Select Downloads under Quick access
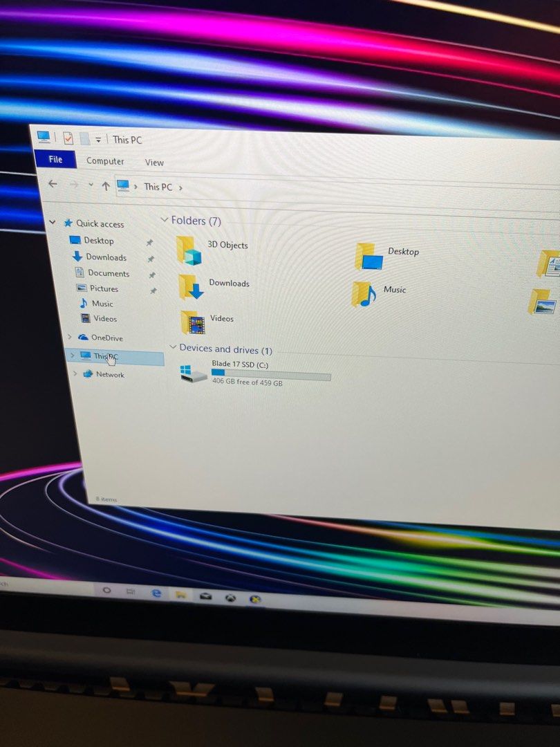The image size is (560, 747). [106, 257]
